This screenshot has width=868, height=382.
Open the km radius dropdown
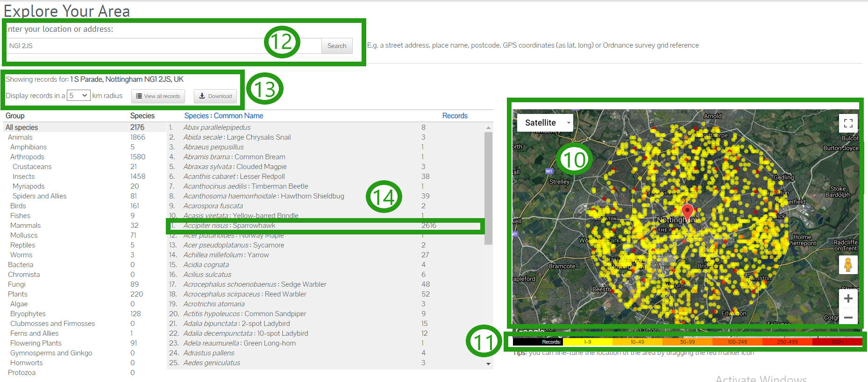[78, 96]
